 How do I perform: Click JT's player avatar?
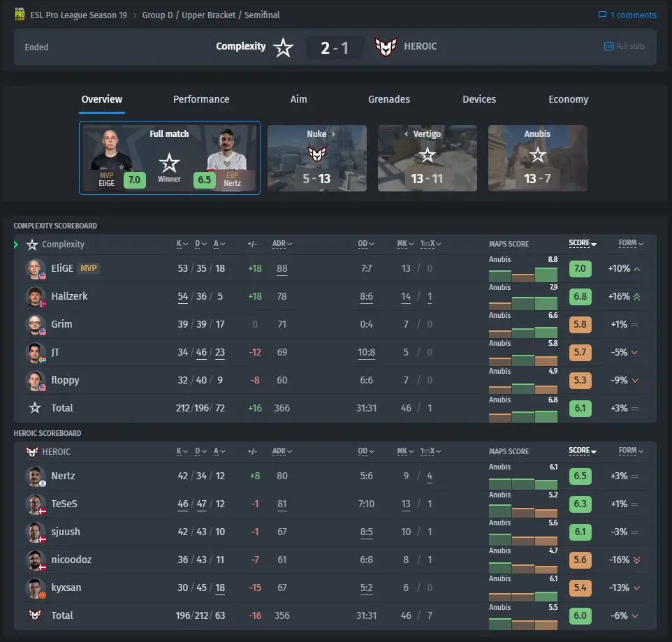pos(35,352)
